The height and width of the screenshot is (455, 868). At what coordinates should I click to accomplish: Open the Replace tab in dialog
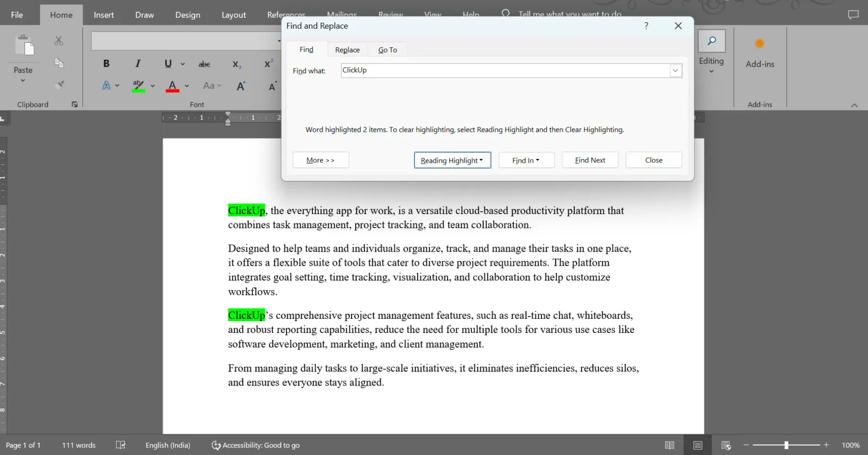(x=347, y=49)
